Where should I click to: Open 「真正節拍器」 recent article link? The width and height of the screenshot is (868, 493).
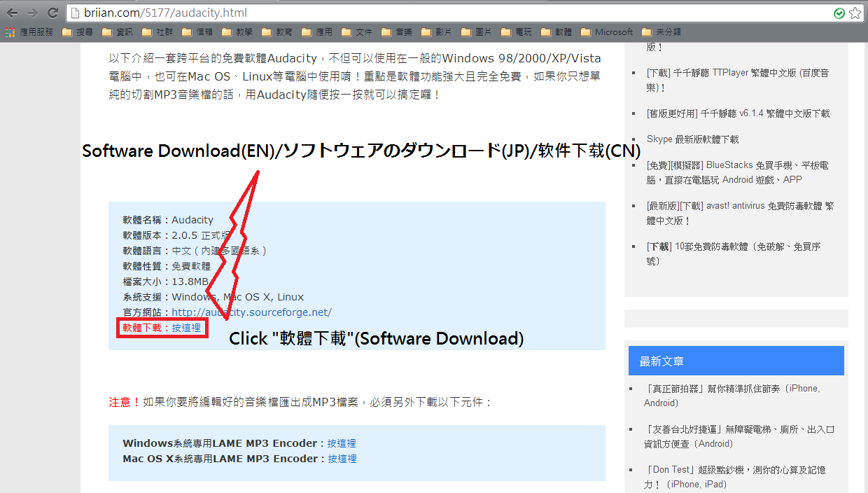[x=732, y=395]
